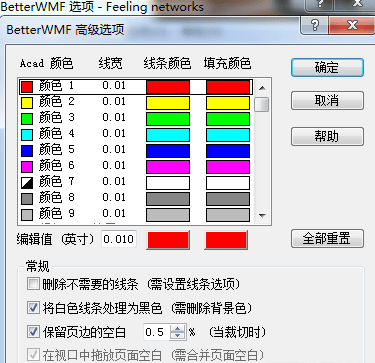The height and width of the screenshot is (363, 375).
Task: Click magenta fill color swatch of 颜色 6
Action: (228, 167)
